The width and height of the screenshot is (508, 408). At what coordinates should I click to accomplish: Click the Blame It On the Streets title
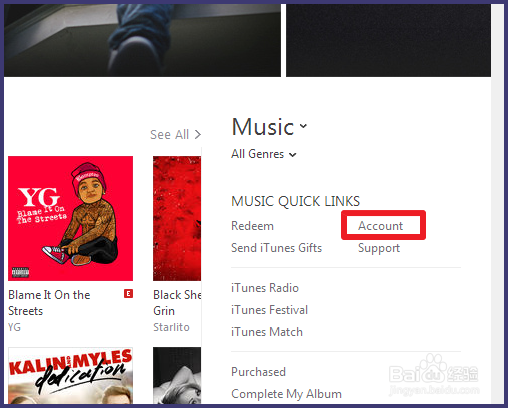tap(49, 303)
